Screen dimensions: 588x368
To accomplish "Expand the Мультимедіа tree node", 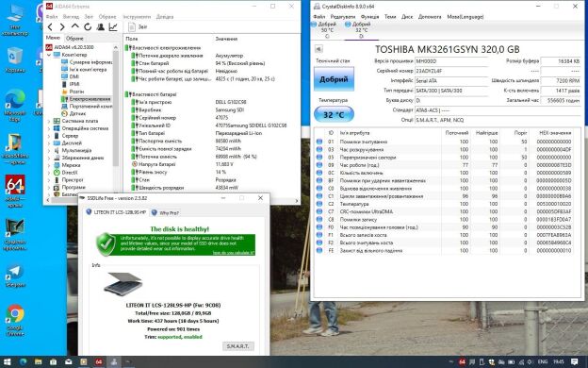I will pyautogui.click(x=49, y=151).
